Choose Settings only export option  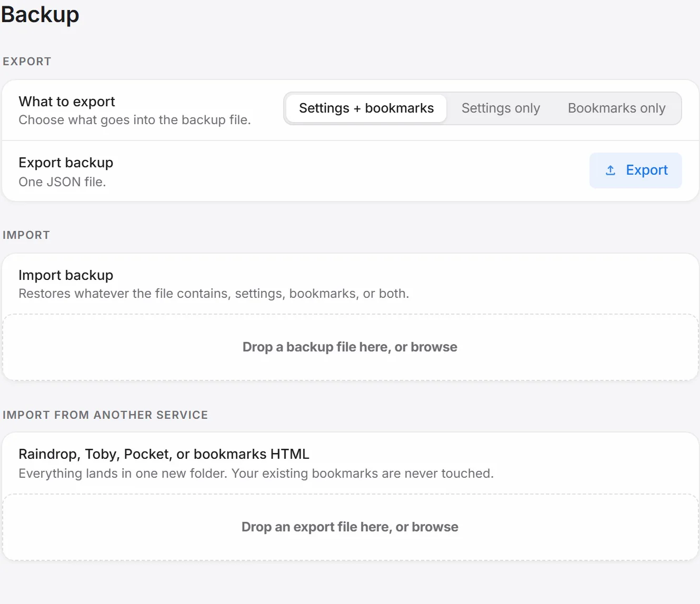point(501,108)
